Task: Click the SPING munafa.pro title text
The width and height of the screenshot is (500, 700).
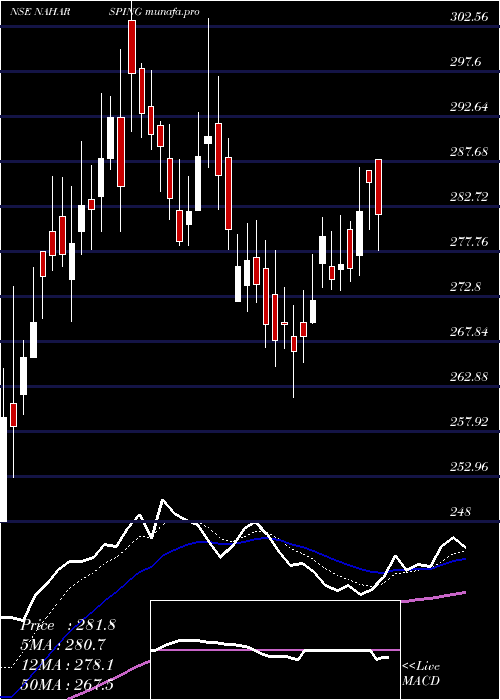Action: point(154,12)
